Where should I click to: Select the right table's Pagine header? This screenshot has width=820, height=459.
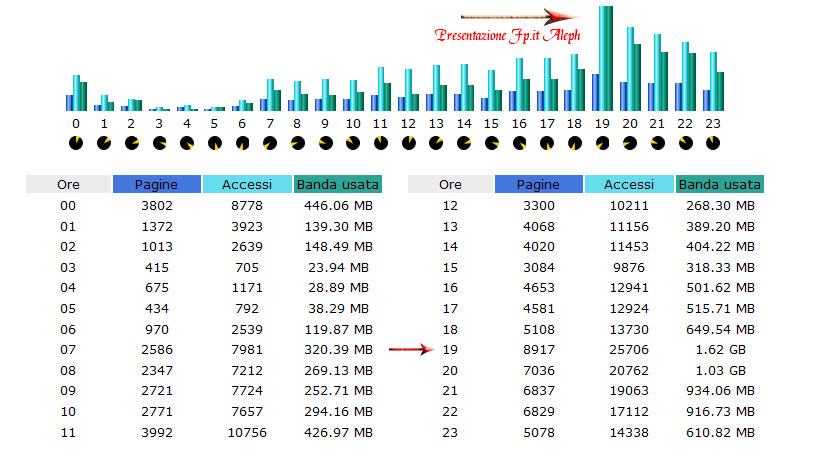point(538,185)
